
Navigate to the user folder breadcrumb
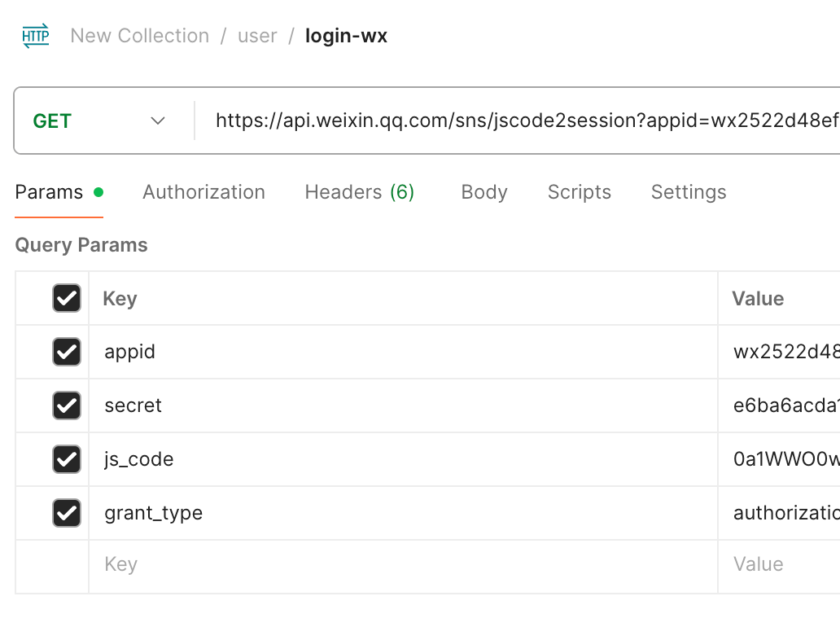coord(257,36)
